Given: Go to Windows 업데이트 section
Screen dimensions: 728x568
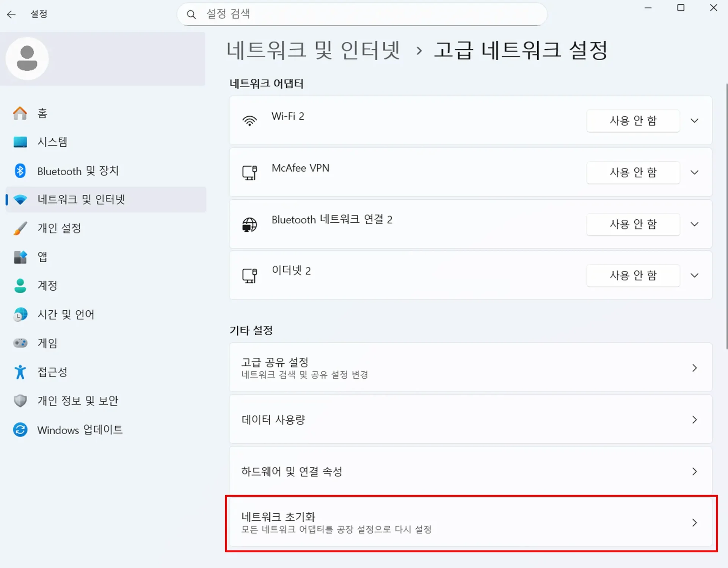Looking at the screenshot, I should [x=80, y=430].
